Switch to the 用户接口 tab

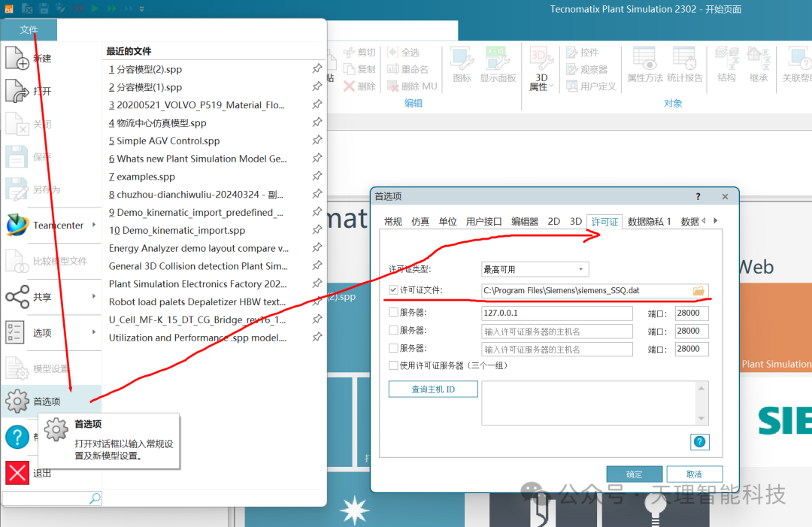(x=483, y=222)
